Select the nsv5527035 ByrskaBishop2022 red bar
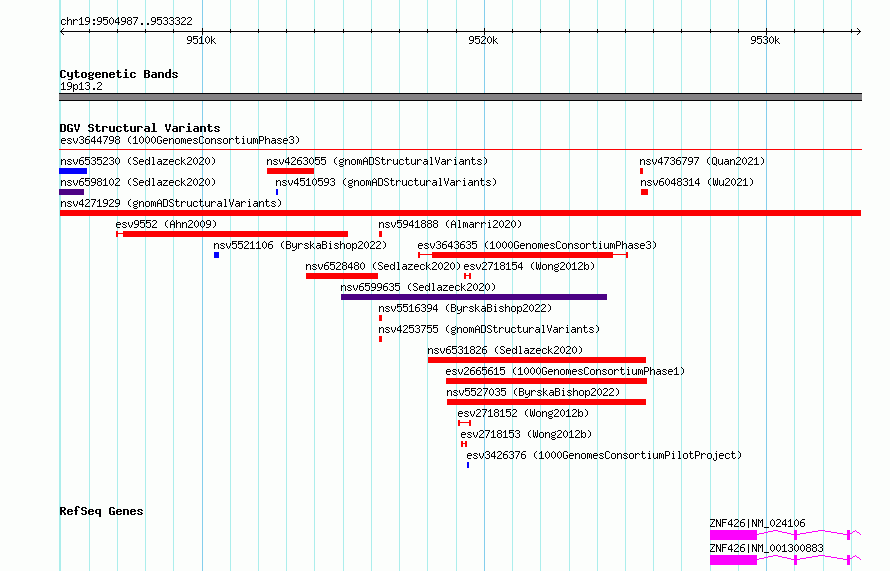Image resolution: width=890 pixels, height=571 pixels. click(546, 402)
